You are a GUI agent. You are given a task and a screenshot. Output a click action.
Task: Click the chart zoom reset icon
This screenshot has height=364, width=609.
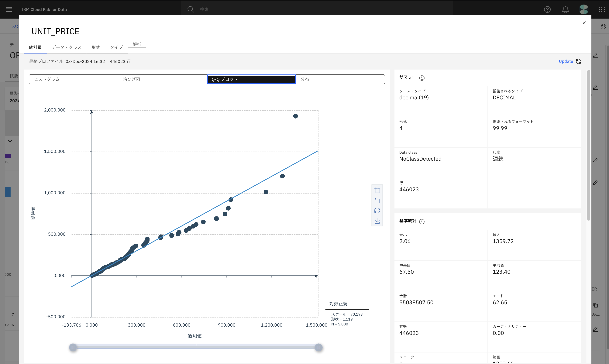coord(377,201)
